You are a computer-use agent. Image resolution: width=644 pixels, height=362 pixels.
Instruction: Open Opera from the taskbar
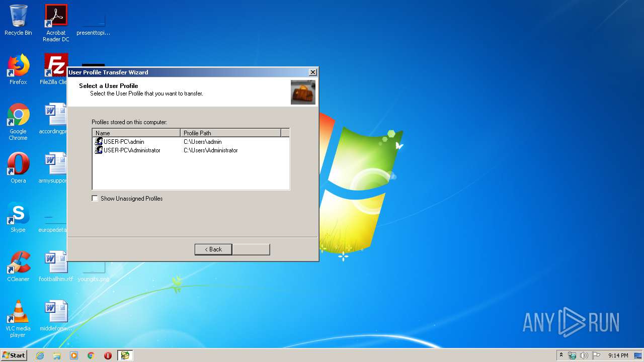(108, 355)
